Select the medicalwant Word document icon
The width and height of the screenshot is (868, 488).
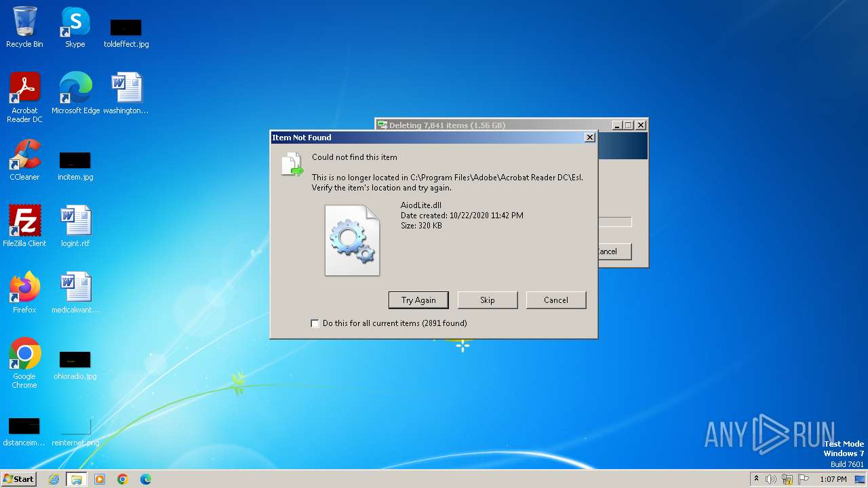click(75, 293)
